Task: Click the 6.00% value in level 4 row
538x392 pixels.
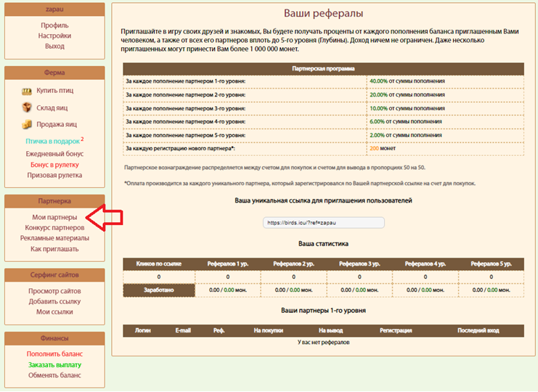Action: click(377, 122)
